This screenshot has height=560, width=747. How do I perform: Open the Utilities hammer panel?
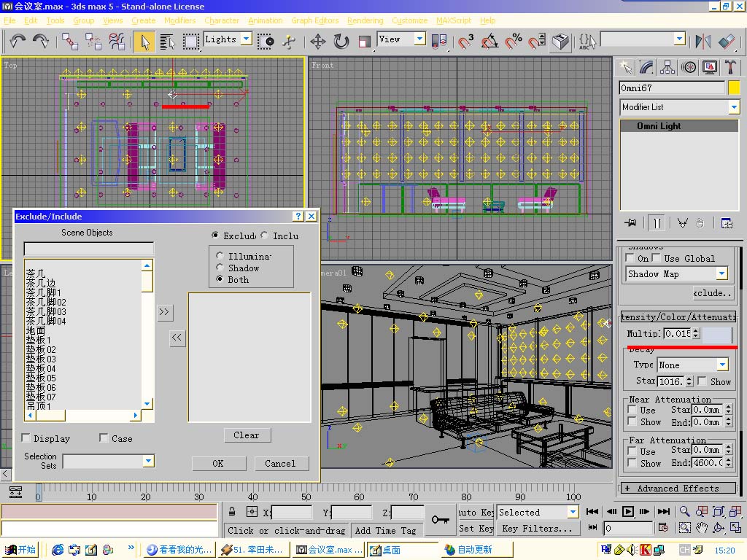tap(730, 67)
